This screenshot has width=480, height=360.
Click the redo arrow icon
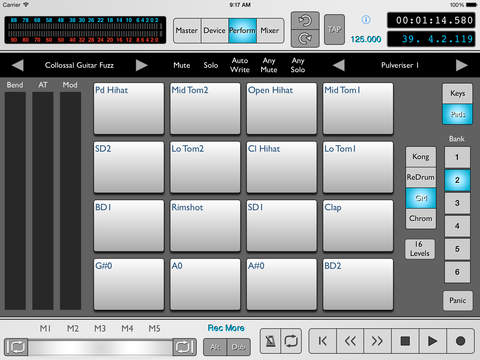[305, 39]
